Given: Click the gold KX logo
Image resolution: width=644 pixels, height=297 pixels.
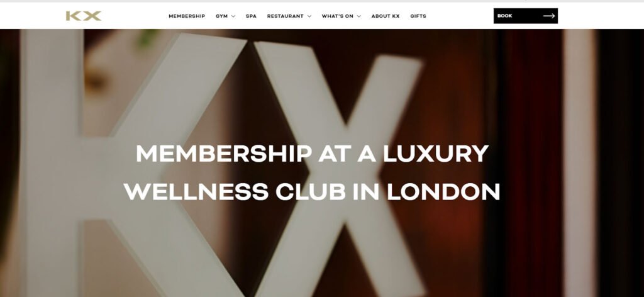Looking at the screenshot, I should (84, 16).
